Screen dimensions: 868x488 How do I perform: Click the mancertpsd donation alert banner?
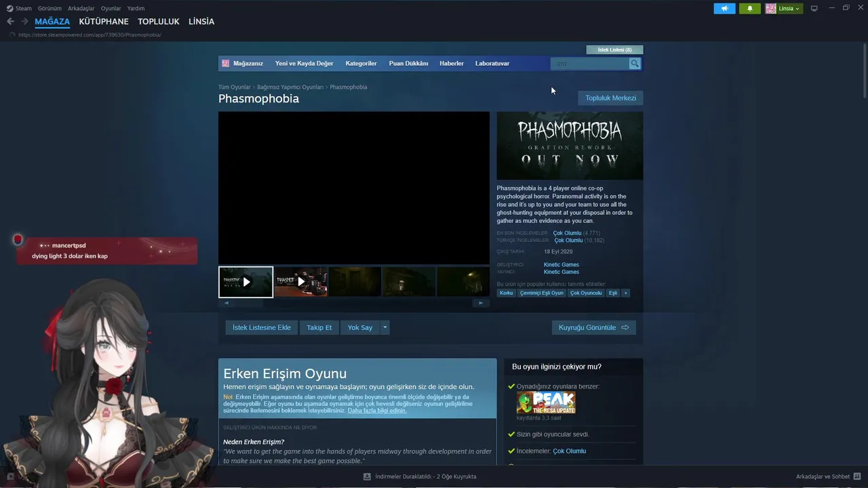[x=106, y=250]
